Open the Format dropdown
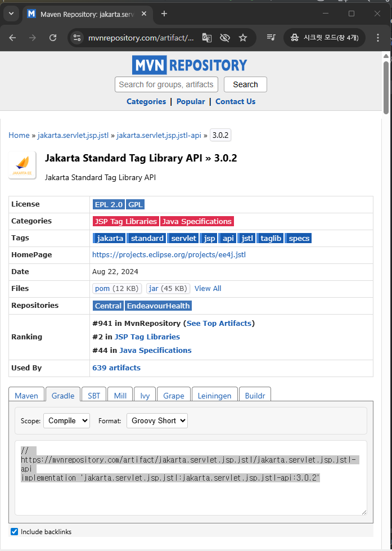 (157, 420)
